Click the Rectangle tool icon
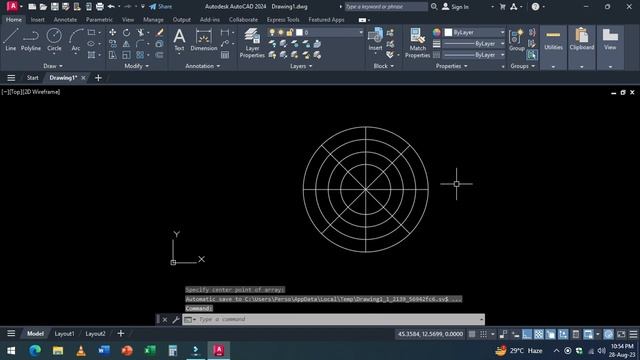The height and width of the screenshot is (360, 640). pos(91,32)
